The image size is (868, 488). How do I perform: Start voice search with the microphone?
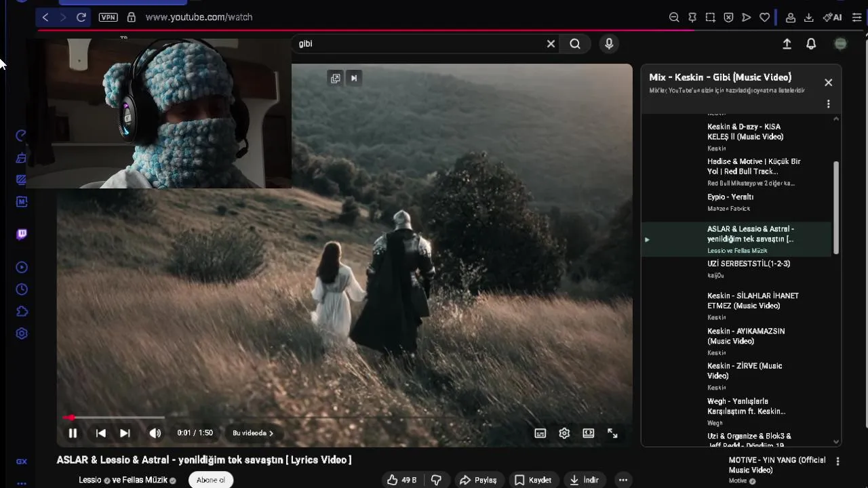(609, 44)
